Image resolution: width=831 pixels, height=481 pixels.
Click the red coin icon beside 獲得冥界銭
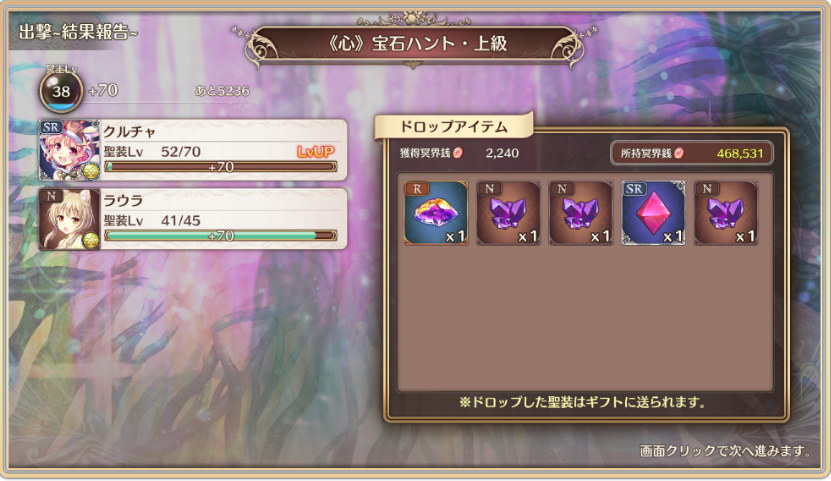pyautogui.click(x=458, y=153)
